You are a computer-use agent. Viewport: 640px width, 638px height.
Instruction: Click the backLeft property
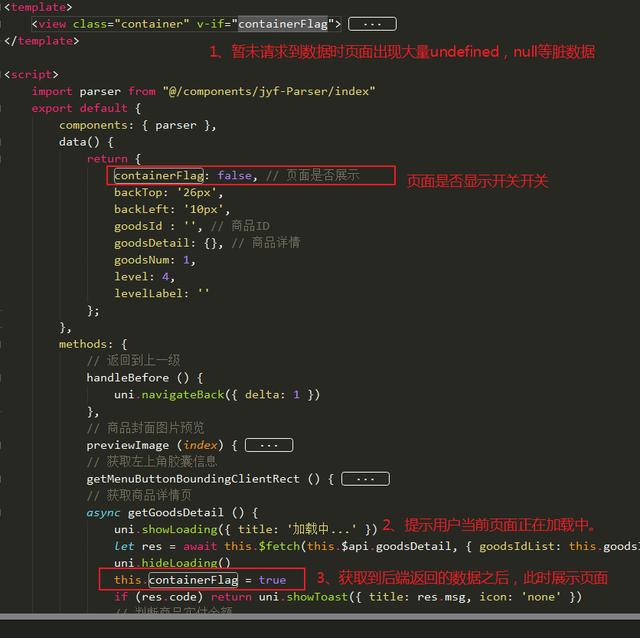tap(141, 209)
